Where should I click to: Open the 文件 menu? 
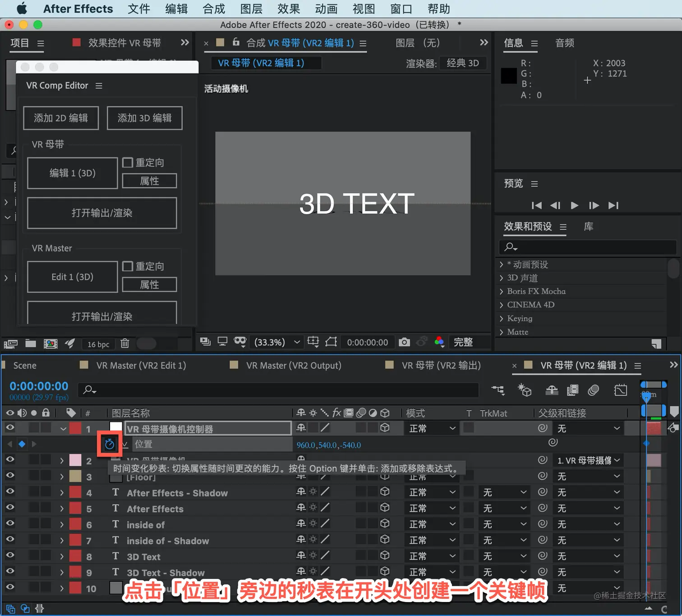[139, 9]
